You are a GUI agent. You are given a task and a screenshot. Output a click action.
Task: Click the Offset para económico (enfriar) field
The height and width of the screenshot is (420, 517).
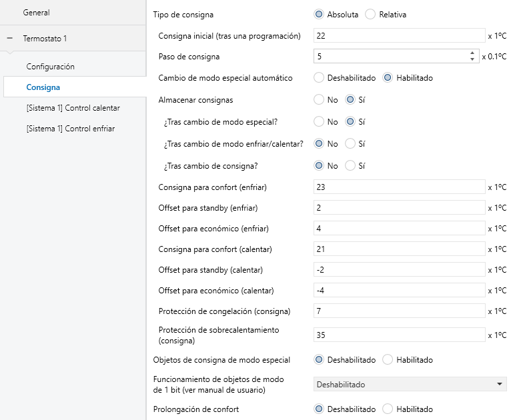pos(400,228)
